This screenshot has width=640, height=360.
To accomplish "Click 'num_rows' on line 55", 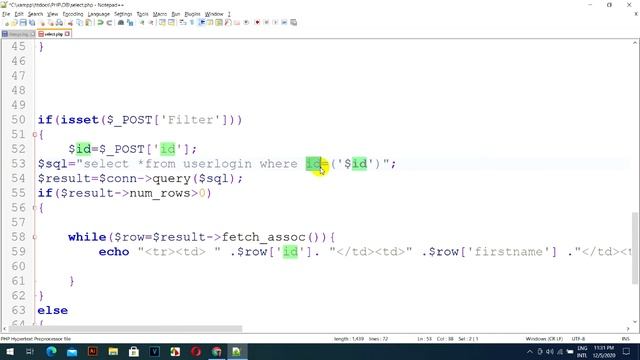I will pos(160,193).
